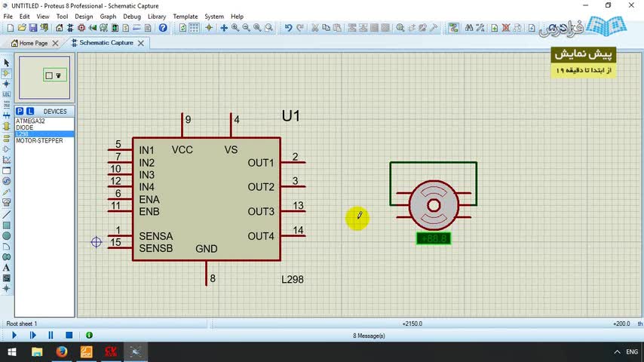Play the simulation

(x=14, y=336)
